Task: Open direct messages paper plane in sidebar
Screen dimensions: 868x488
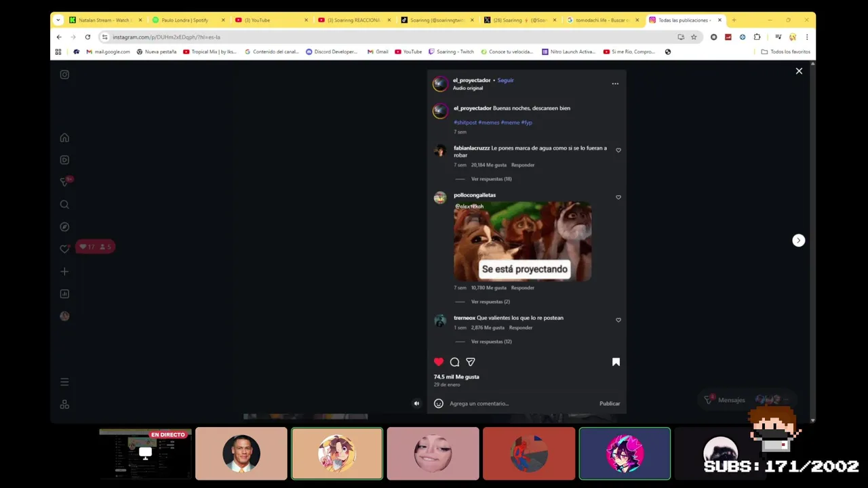Action: point(64,182)
